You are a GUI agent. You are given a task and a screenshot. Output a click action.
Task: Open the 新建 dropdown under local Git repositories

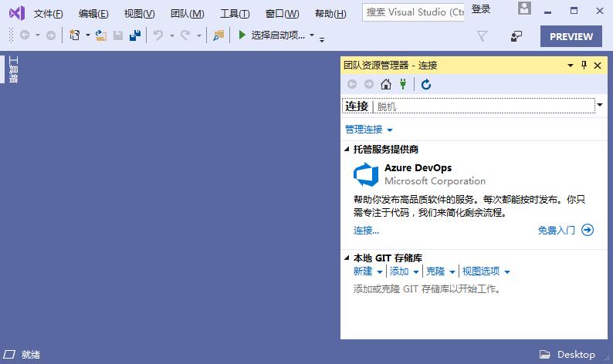[367, 271]
